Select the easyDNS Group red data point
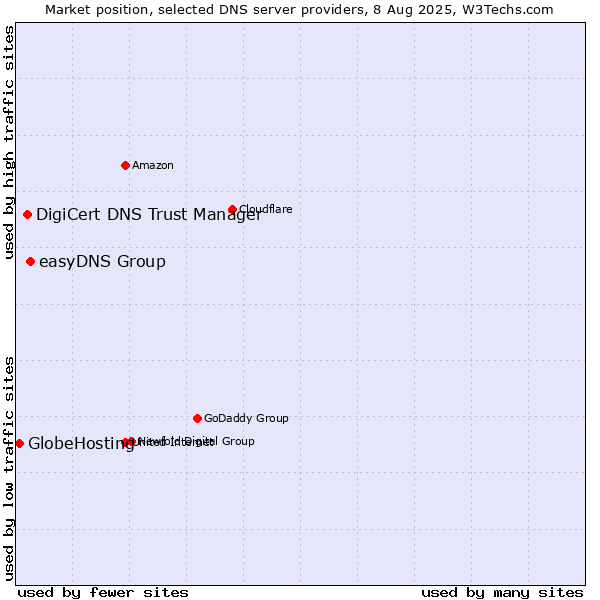 click(x=31, y=261)
